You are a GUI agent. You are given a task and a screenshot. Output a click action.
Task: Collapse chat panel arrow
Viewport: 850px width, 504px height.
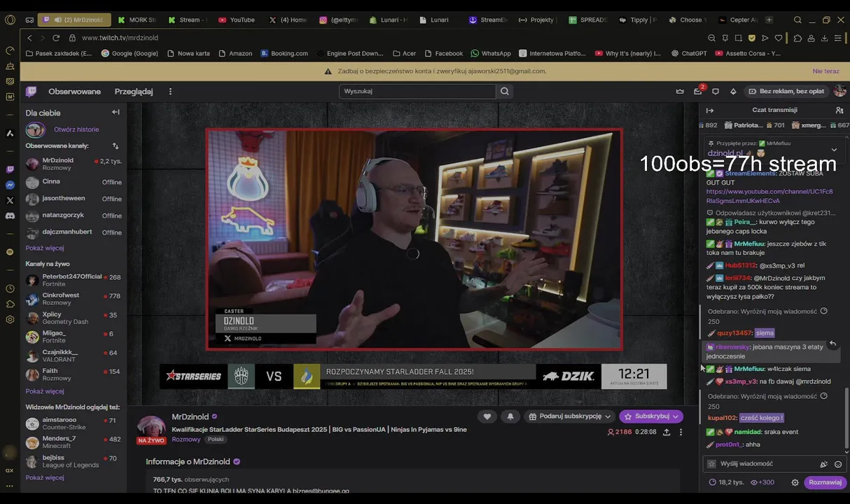[709, 110]
